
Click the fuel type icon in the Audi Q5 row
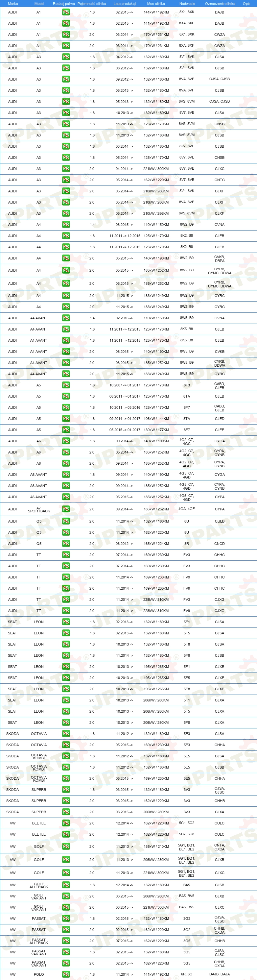point(66,543)
